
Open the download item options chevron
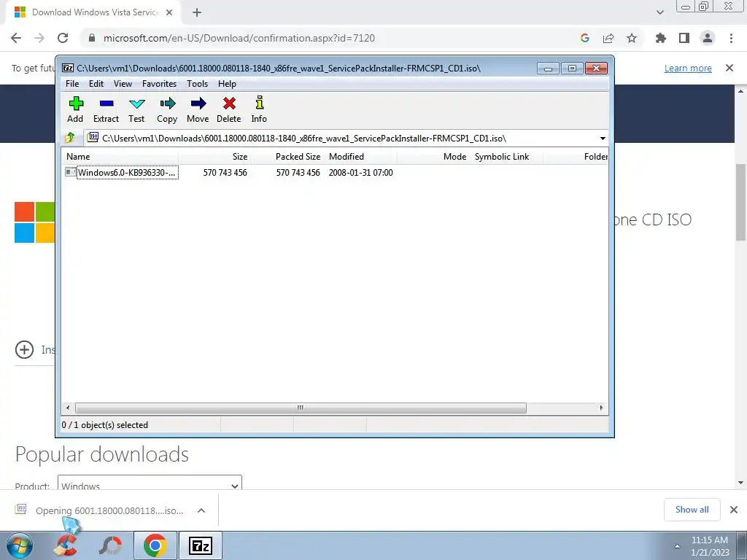tap(201, 510)
